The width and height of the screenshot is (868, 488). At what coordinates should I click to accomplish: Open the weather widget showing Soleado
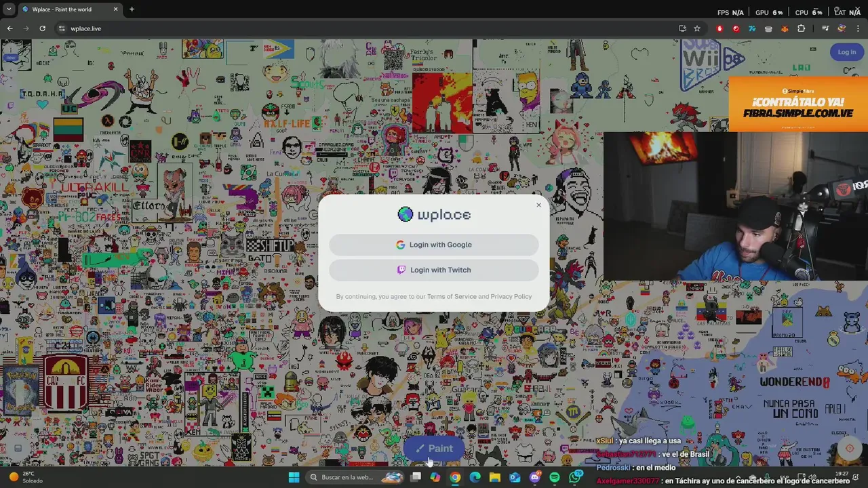[24, 477]
